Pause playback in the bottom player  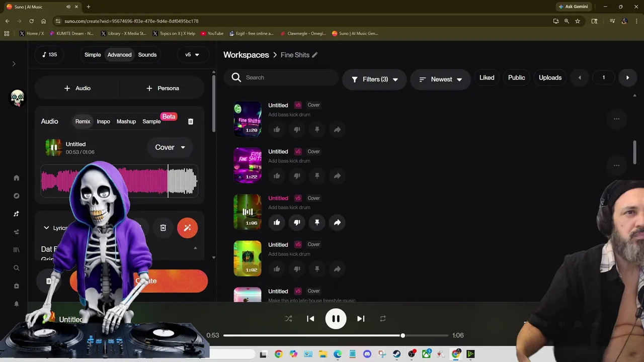(336, 318)
